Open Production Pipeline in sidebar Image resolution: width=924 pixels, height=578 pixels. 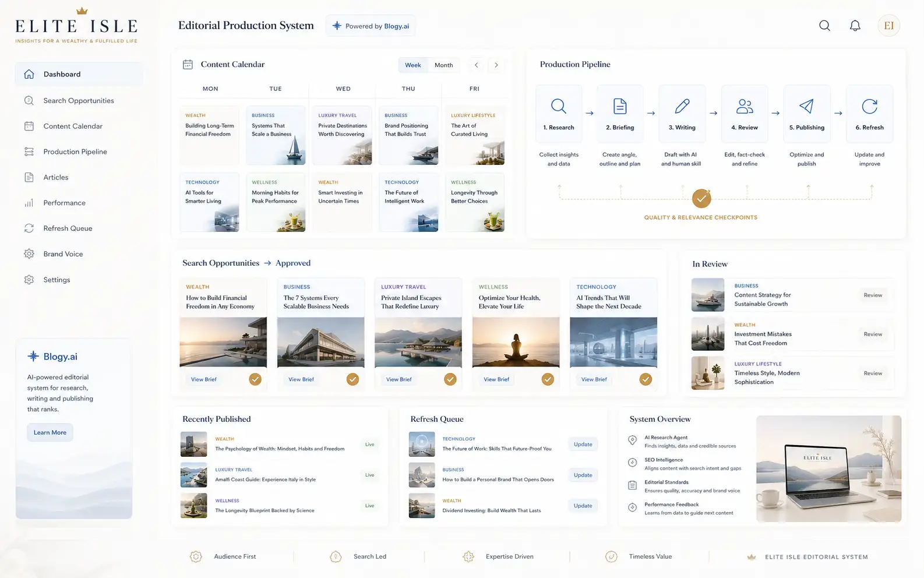(79, 151)
